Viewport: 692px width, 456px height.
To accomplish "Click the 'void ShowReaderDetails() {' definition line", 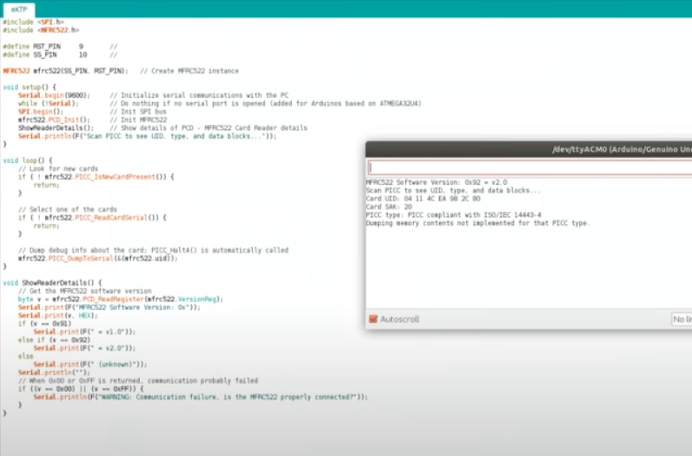I will 52,283.
